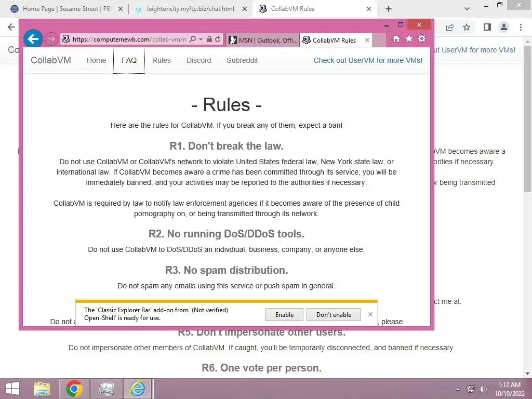
Task: Click the 'R1. Don't break the law.' heading
Action: coord(227,146)
